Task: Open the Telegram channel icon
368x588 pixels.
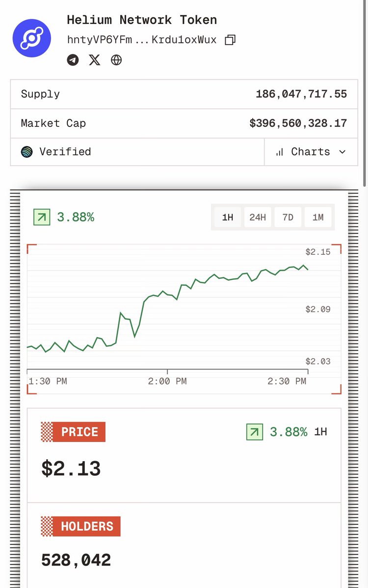Action: point(73,60)
